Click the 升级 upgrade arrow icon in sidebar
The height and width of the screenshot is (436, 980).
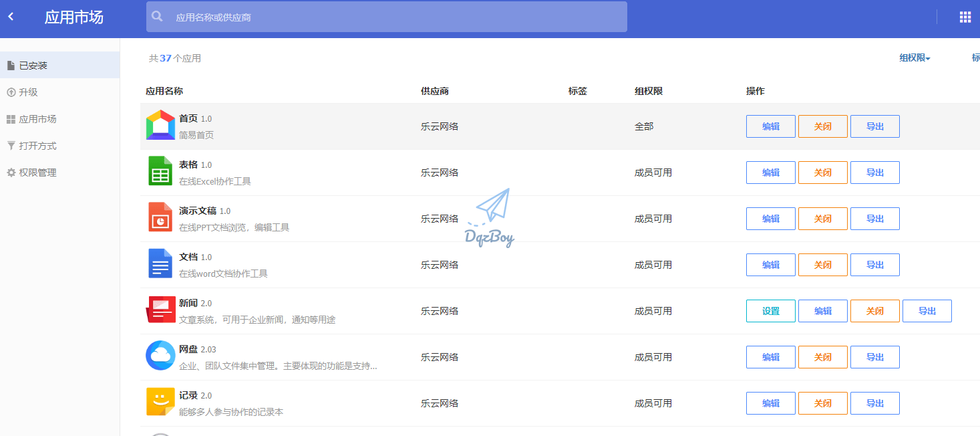pyautogui.click(x=10, y=92)
